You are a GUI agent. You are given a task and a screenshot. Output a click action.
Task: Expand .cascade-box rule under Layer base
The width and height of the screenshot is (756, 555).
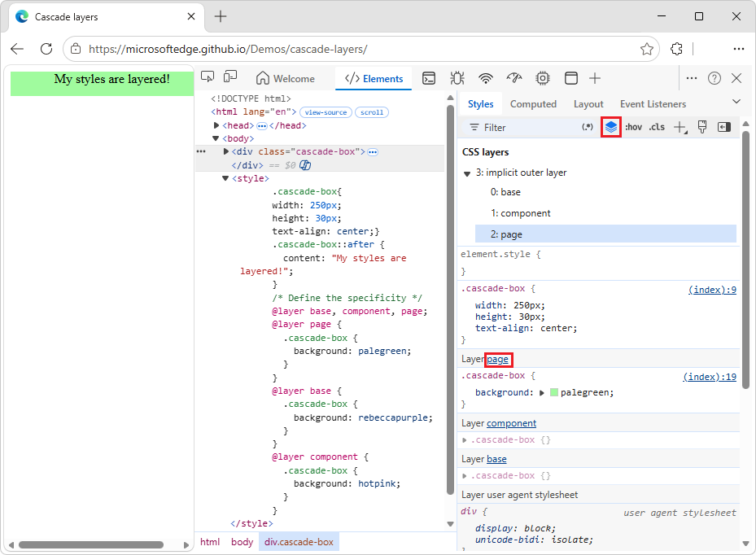465,476
